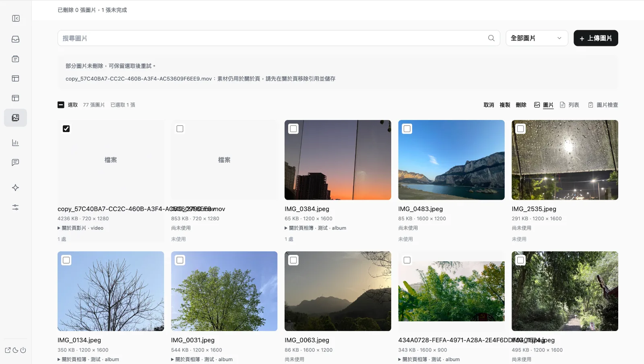644x364 pixels.
Task: Open the IMG_2535.jpeg rainy glass thumbnail
Action: click(565, 160)
